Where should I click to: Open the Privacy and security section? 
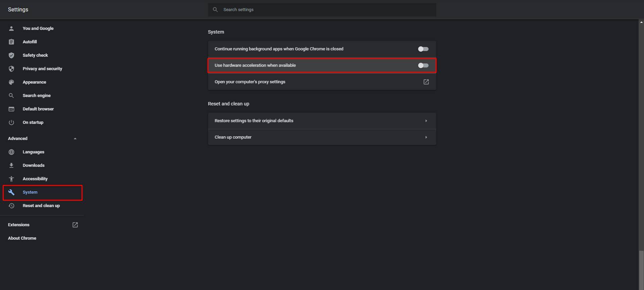(x=42, y=68)
